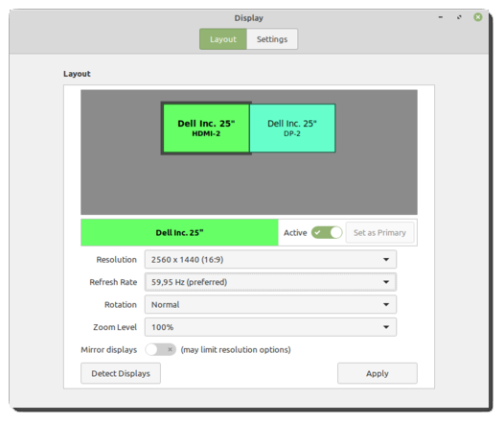The height and width of the screenshot is (423, 504).
Task: Open the Settings tab
Action: pyautogui.click(x=272, y=39)
